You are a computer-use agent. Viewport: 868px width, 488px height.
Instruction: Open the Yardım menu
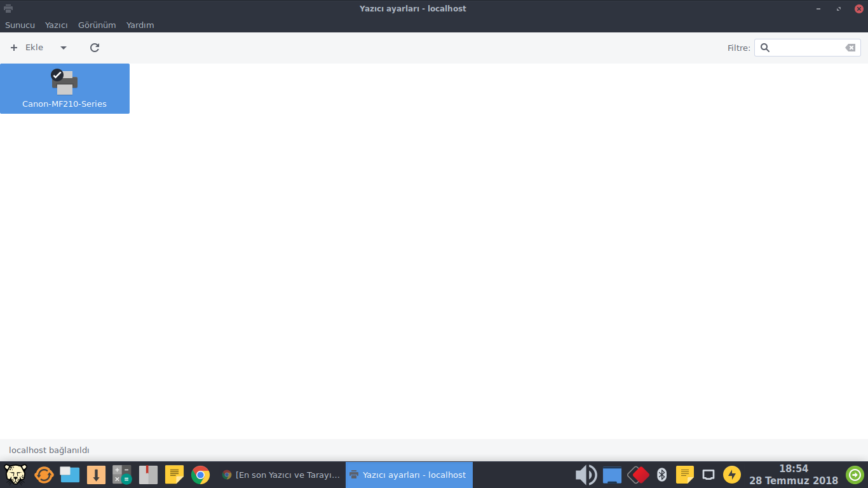click(140, 25)
